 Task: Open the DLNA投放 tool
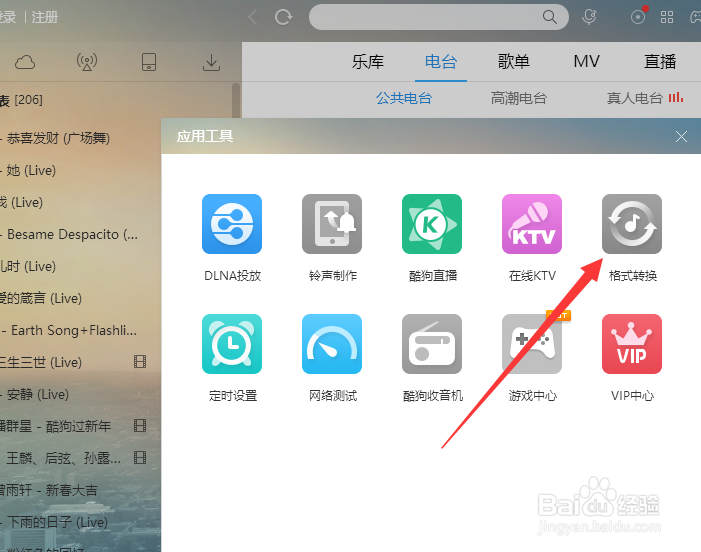click(x=232, y=224)
